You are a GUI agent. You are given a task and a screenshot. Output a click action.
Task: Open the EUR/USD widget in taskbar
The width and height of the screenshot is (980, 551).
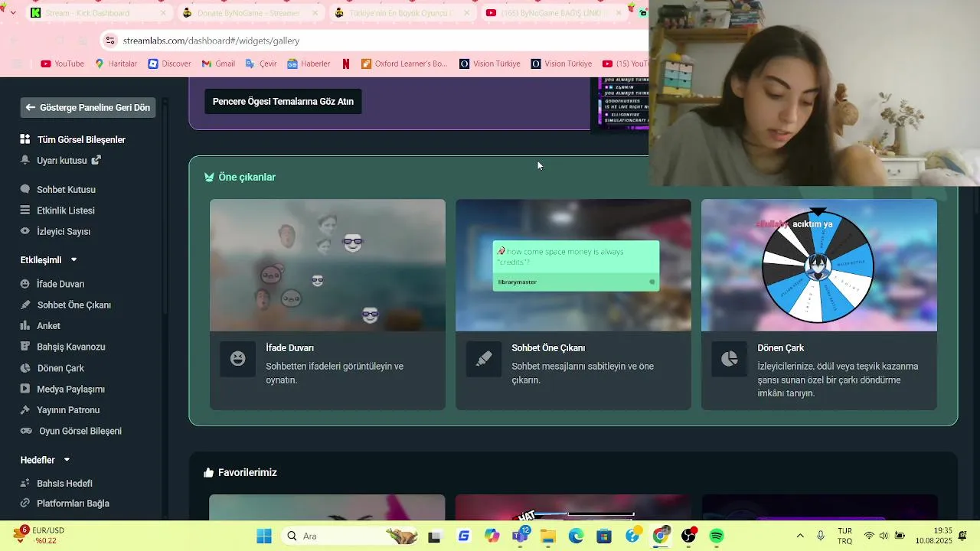click(38, 536)
